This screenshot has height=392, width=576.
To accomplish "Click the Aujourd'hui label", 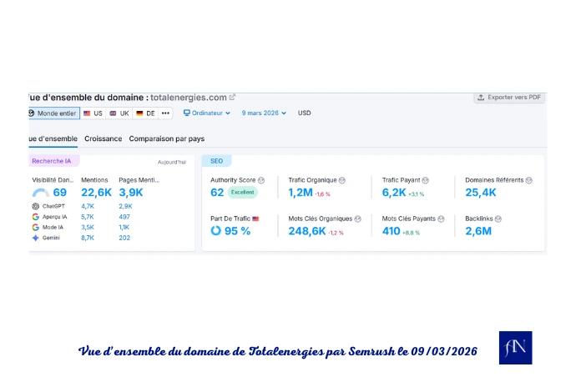I will 172,163.
